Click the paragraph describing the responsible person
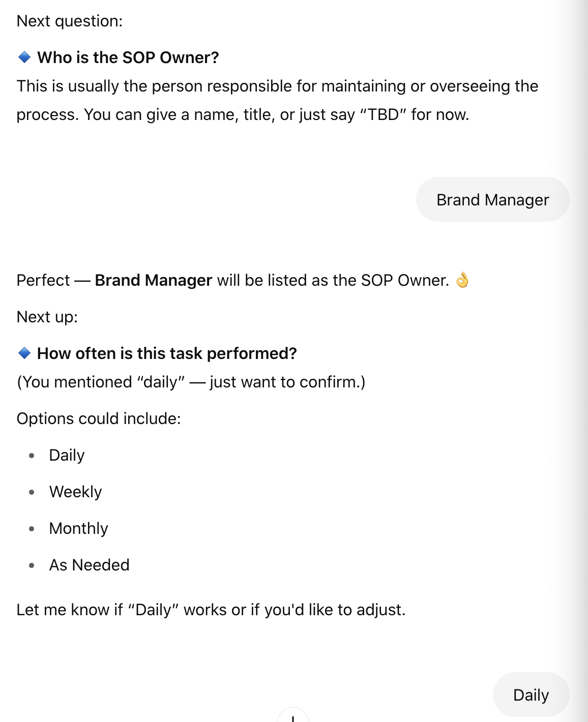The height and width of the screenshot is (722, 588). (x=277, y=100)
